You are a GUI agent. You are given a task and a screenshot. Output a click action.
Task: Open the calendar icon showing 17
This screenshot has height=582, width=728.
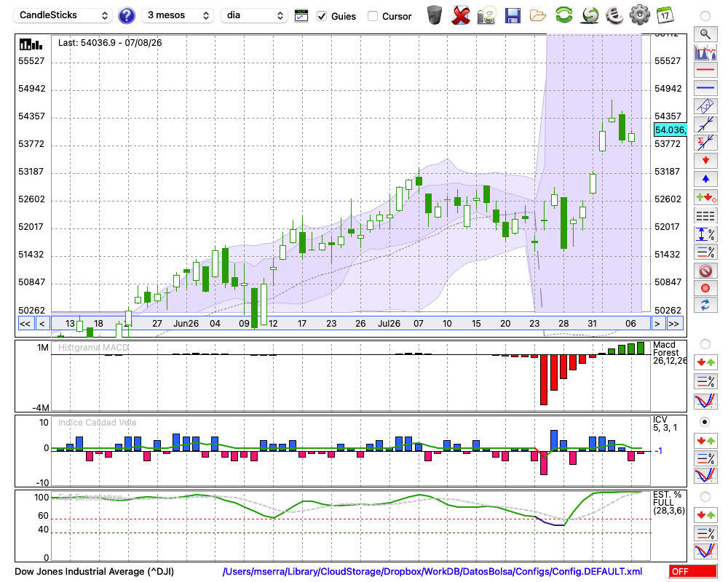coord(665,15)
